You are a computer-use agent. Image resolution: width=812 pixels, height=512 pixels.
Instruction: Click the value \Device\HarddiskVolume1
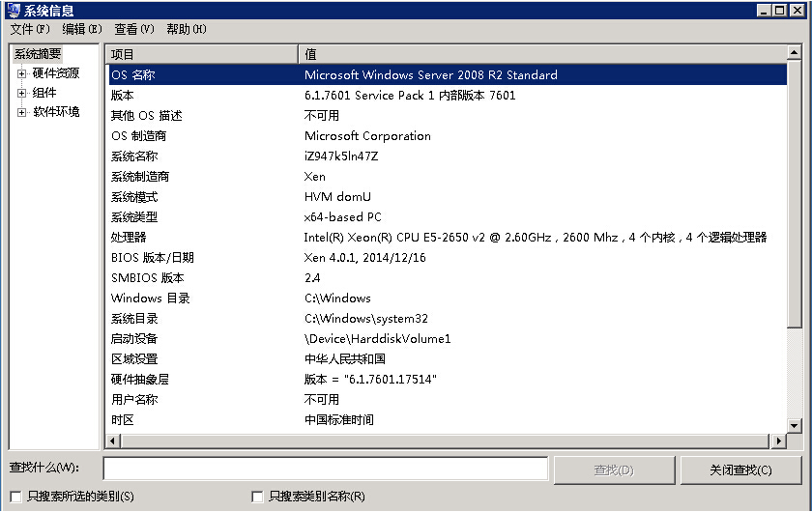[x=378, y=338]
